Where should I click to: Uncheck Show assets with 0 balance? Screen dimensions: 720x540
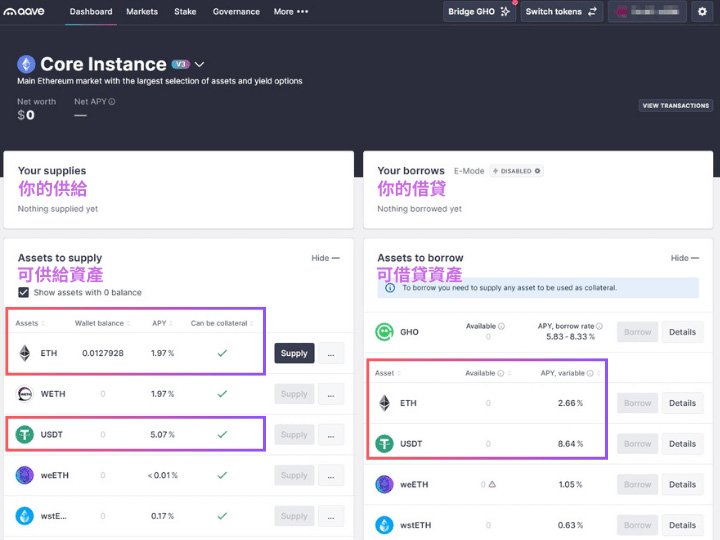[24, 292]
